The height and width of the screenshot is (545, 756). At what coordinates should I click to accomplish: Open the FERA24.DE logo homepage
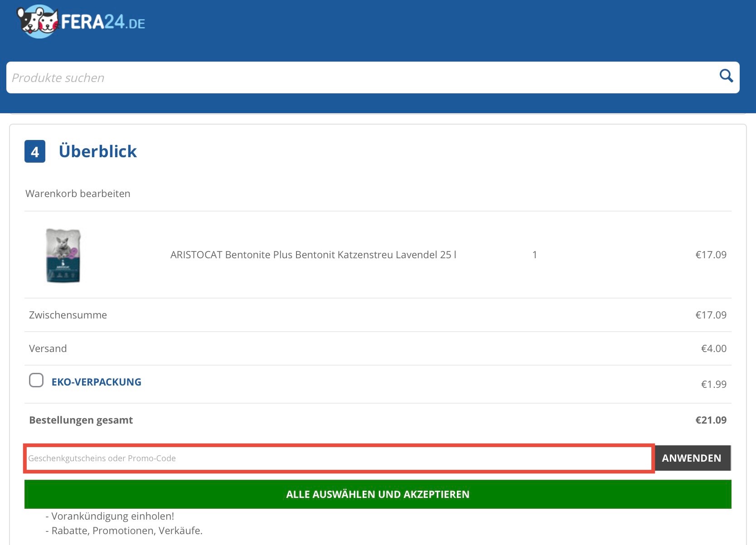[x=81, y=21]
